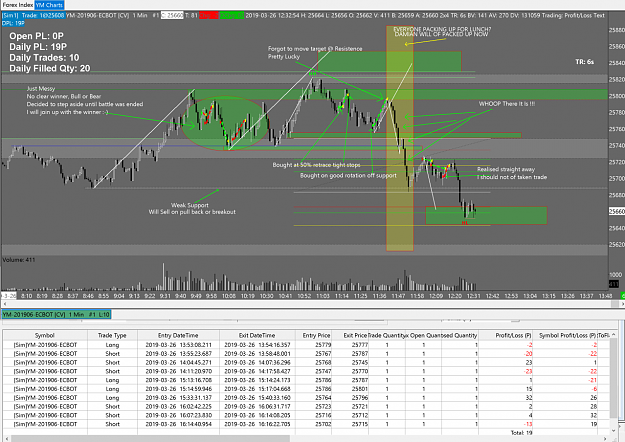
Task: Click 'Bought on good rotation off support' note
Action: (x=348, y=175)
